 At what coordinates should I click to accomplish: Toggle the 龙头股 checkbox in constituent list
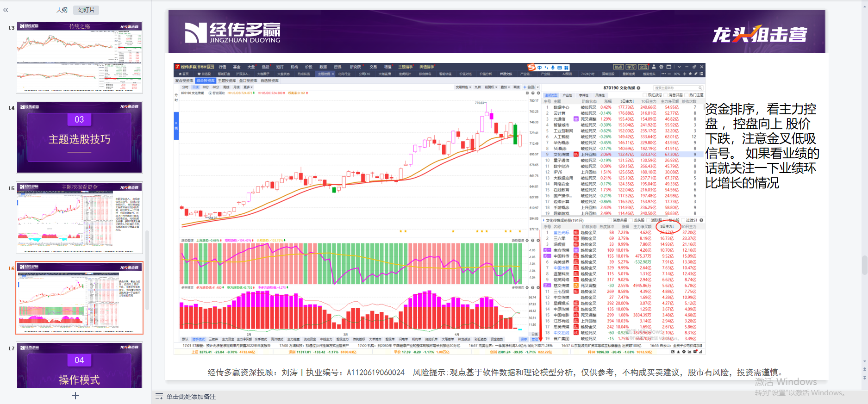click(x=631, y=220)
